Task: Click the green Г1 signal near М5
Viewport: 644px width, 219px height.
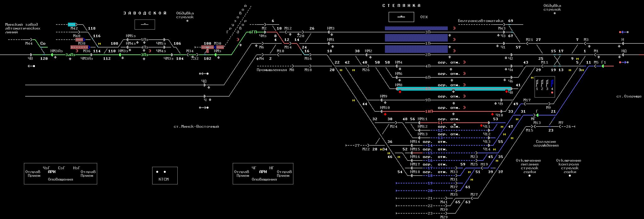Action: coord(603,66)
